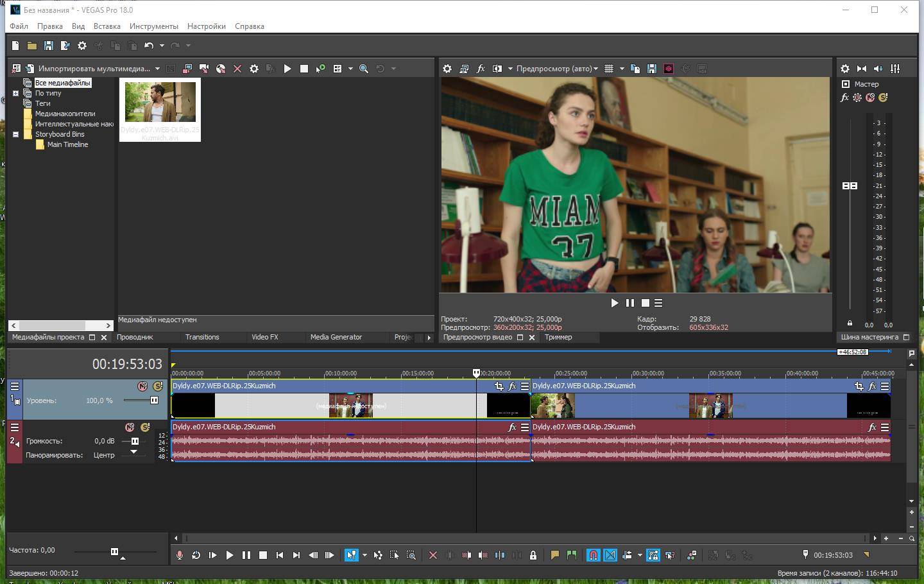Switch to the Проводник tab
The image size is (924, 584).
135,337
